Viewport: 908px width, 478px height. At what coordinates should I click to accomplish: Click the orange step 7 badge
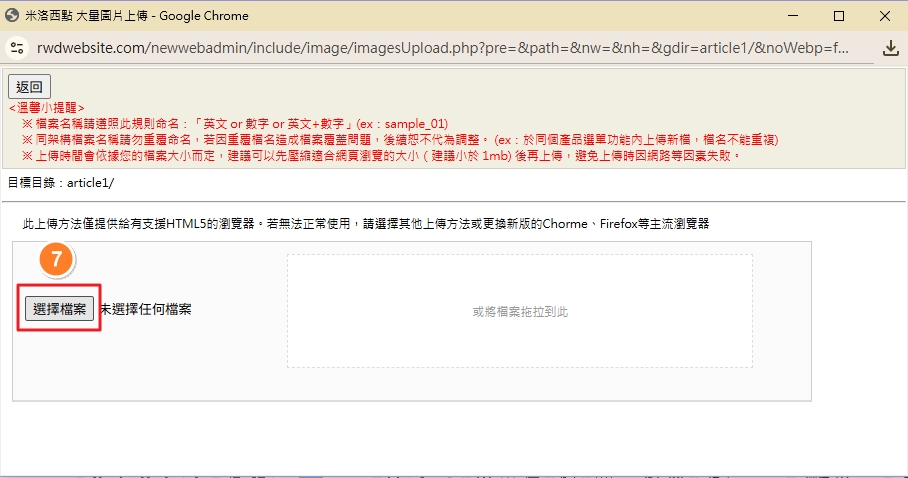pyautogui.click(x=57, y=261)
